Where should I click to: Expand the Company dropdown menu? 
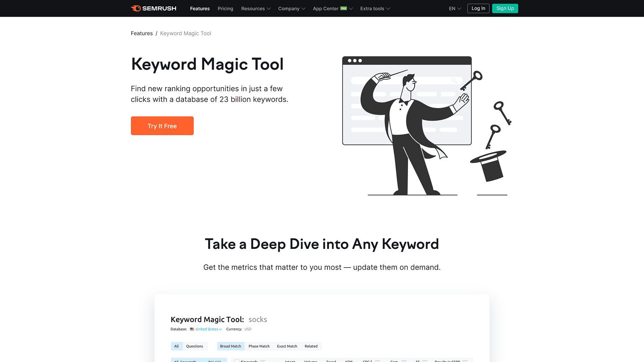pos(292,8)
